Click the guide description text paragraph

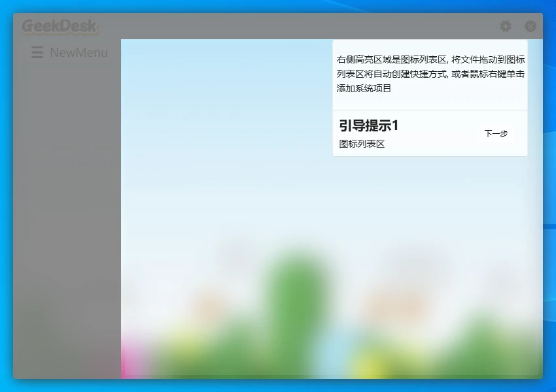[x=430, y=73]
